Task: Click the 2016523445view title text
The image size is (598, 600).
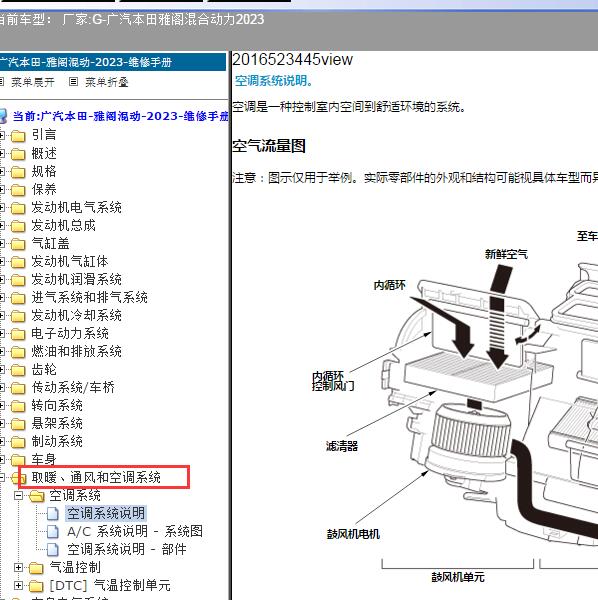Action: point(293,60)
